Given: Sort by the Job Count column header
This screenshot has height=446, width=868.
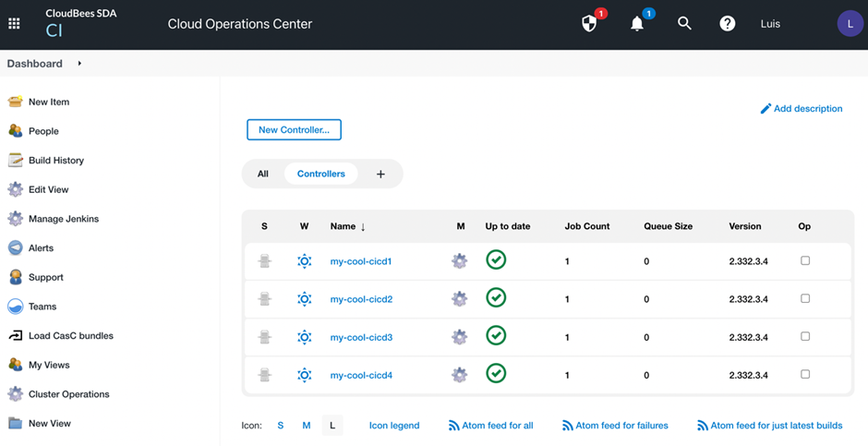Looking at the screenshot, I should coord(587,226).
